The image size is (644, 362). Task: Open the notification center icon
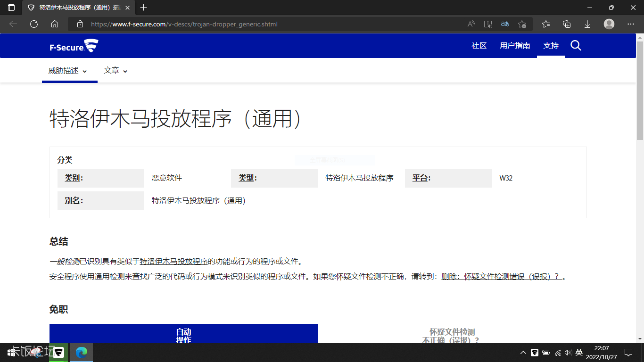628,353
